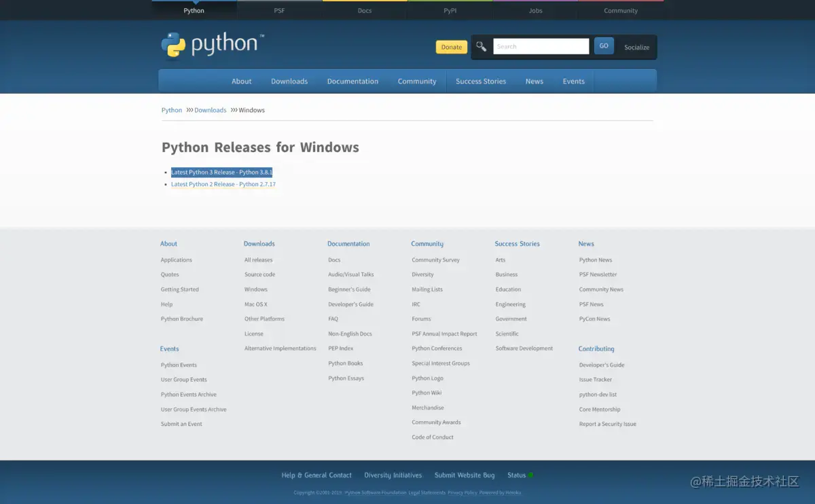Open footer Issue Tracker link

point(596,380)
